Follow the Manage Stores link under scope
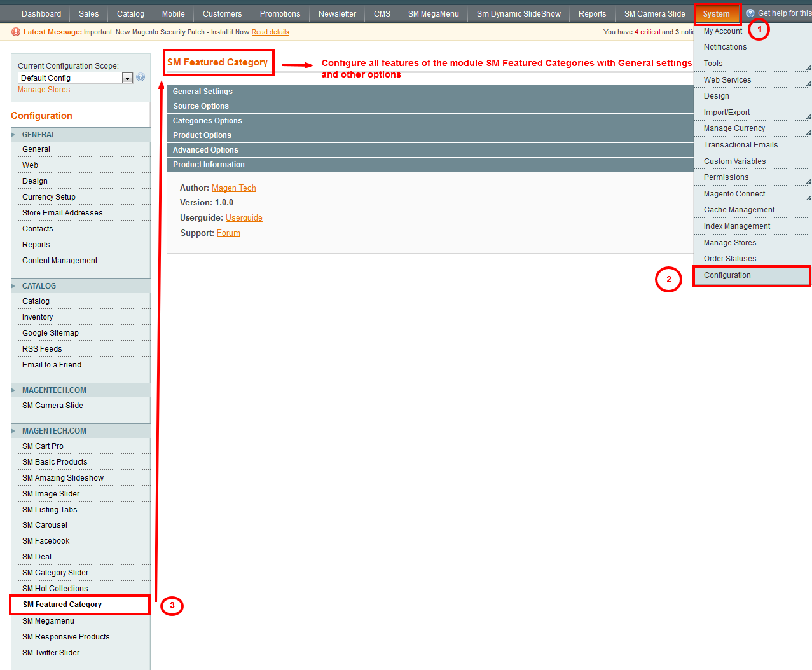The image size is (812, 670). click(x=44, y=90)
